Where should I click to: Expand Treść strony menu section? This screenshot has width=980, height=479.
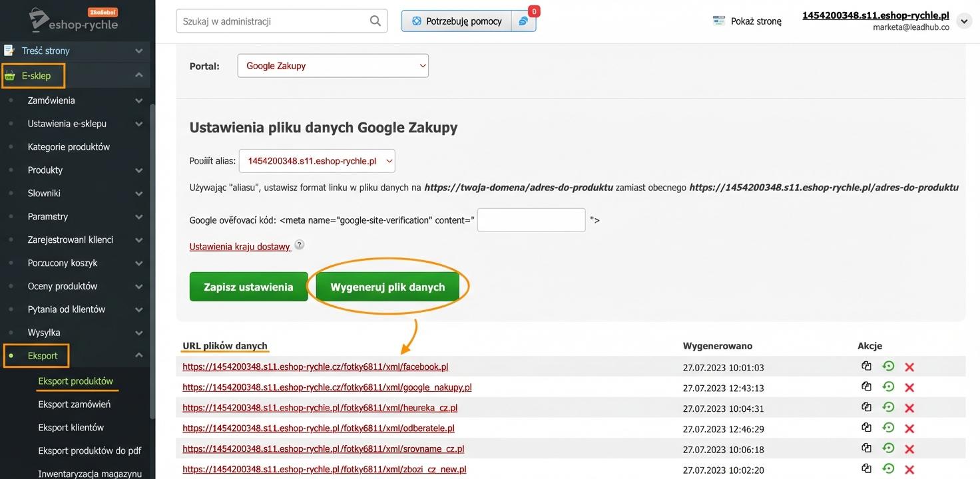click(139, 51)
